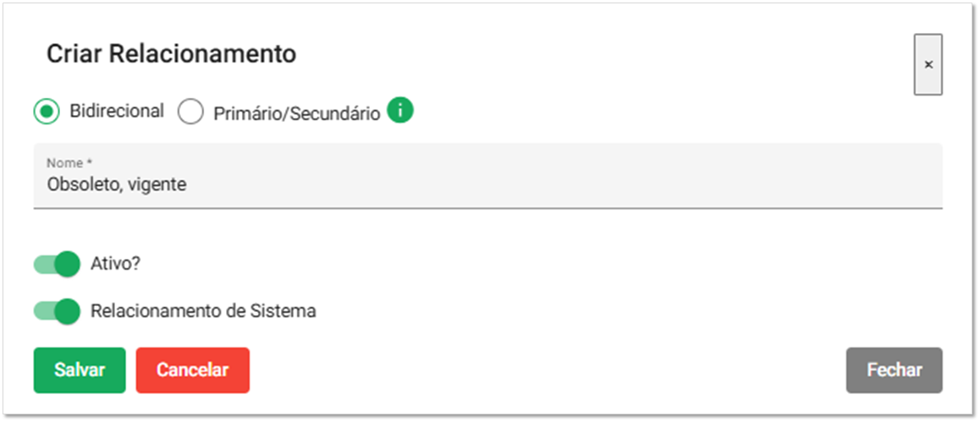Click the light green track of Relacionamento de Sistema switch

[44, 311]
